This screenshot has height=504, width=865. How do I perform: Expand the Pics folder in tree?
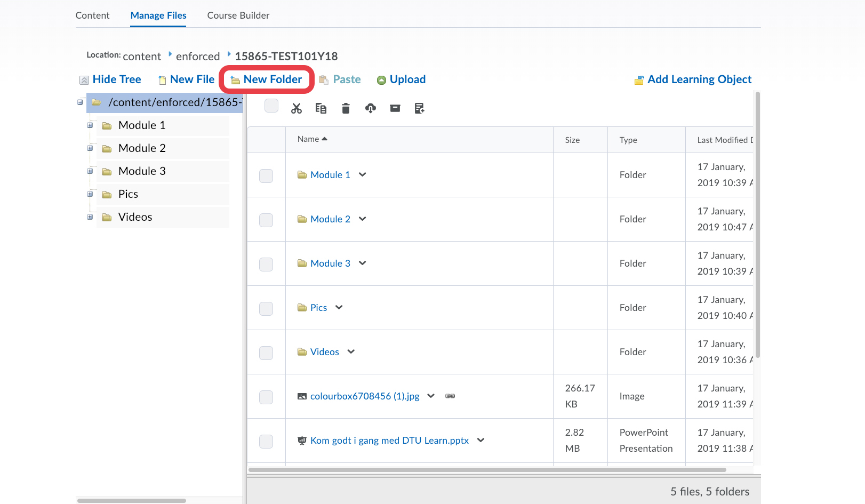click(90, 194)
